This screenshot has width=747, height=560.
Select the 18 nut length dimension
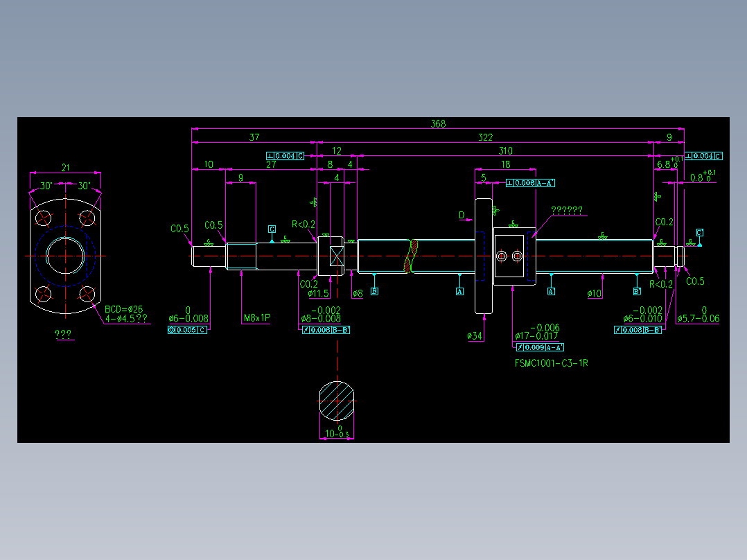pyautogui.click(x=505, y=164)
